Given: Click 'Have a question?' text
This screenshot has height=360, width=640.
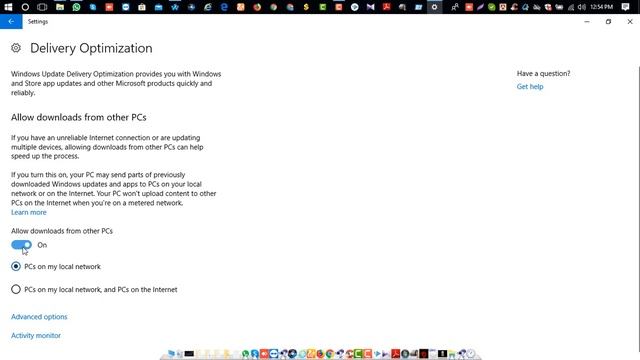Looking at the screenshot, I should 543,73.
